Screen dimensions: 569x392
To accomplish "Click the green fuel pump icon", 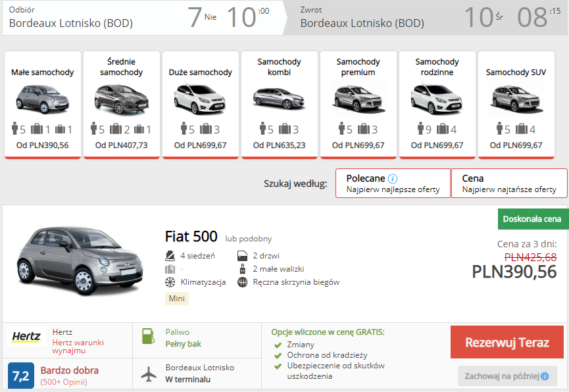I will point(148,336).
